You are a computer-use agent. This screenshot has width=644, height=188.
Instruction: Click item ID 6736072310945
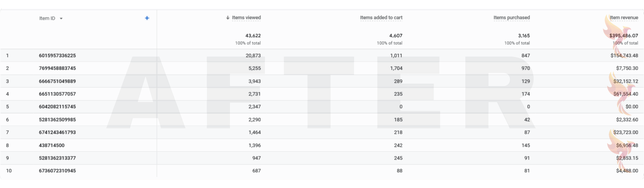click(57, 171)
